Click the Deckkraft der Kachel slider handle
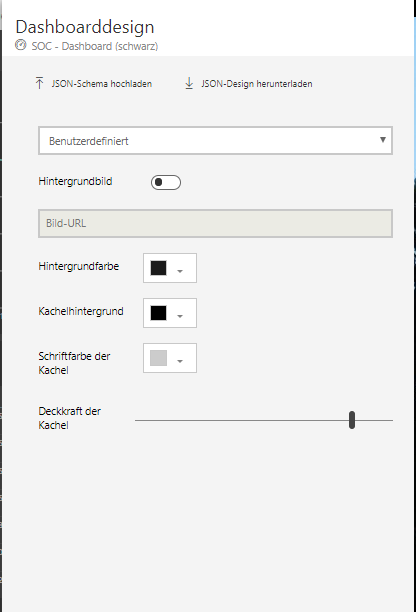416x612 pixels. 352,420
